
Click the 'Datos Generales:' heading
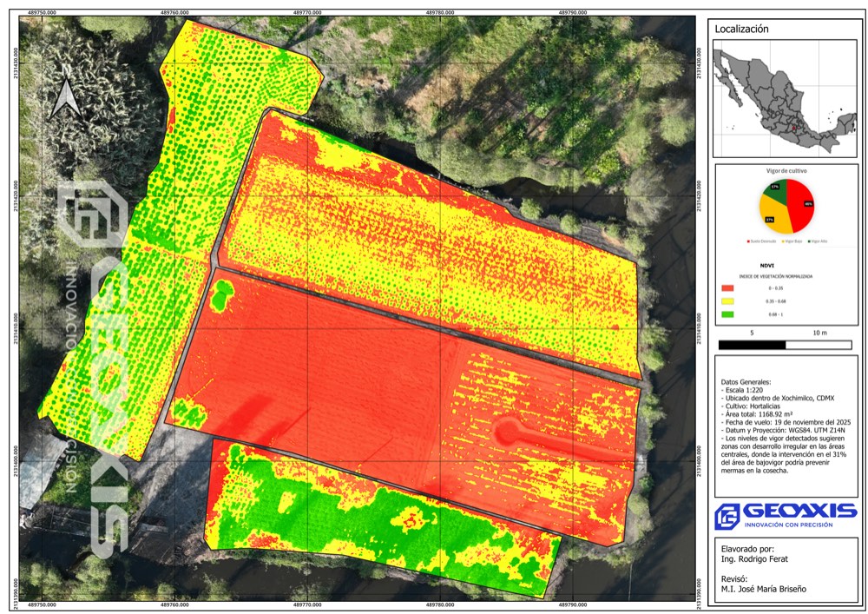tap(746, 382)
